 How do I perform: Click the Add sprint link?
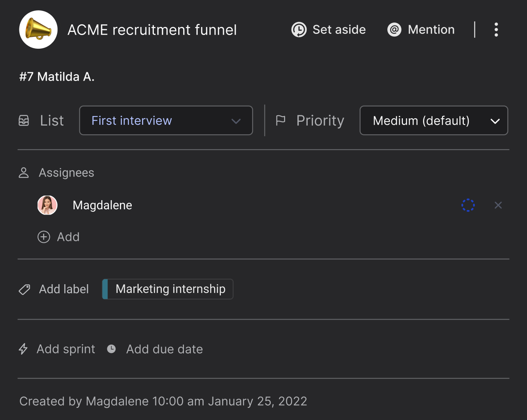65,349
